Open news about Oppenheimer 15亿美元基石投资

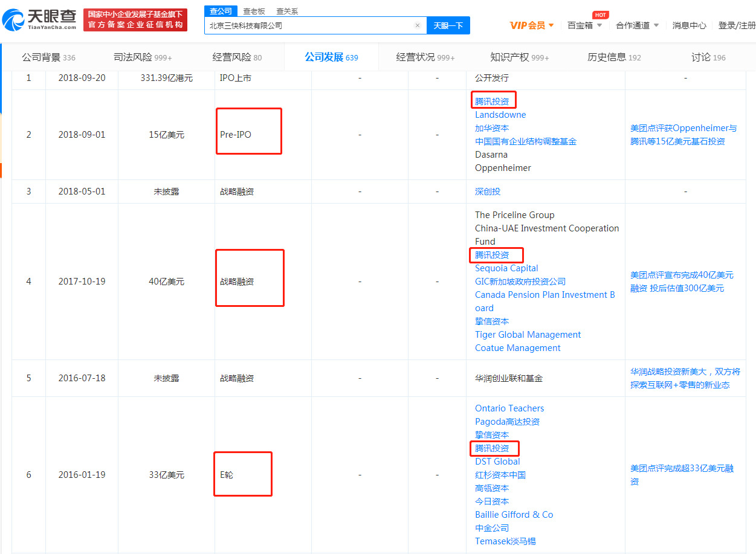click(x=683, y=135)
